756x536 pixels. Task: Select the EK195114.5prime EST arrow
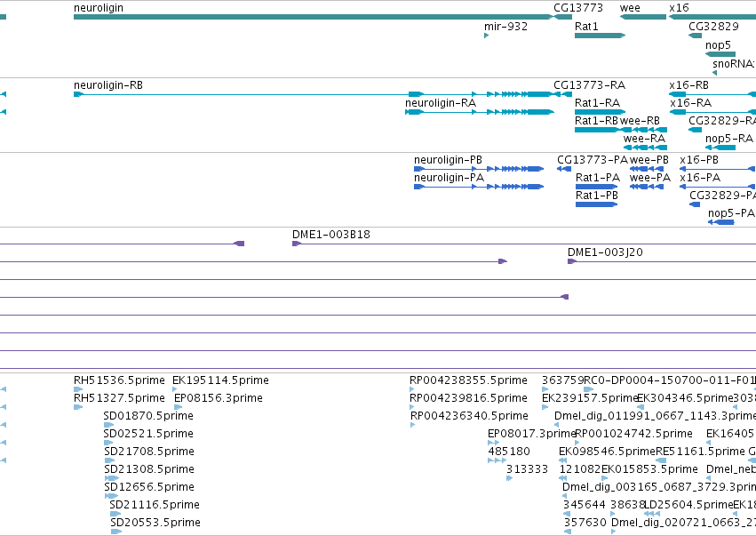pyautogui.click(x=174, y=389)
